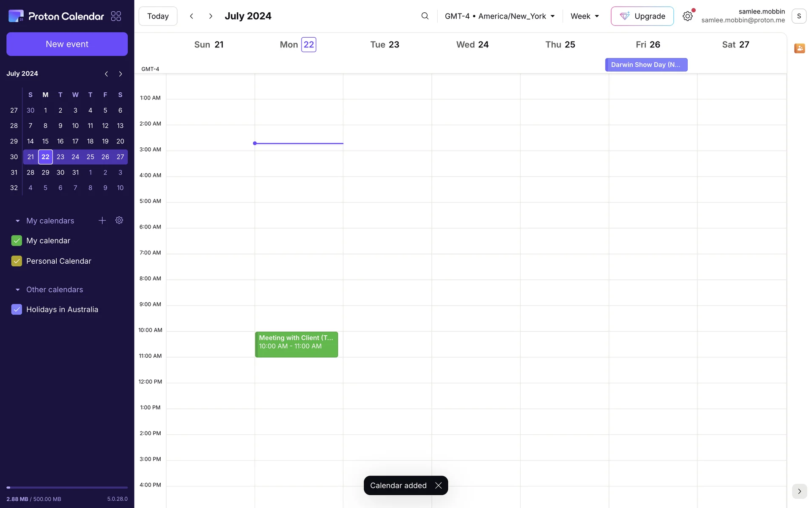Open the time zone America/New_York dropdown

pos(499,16)
